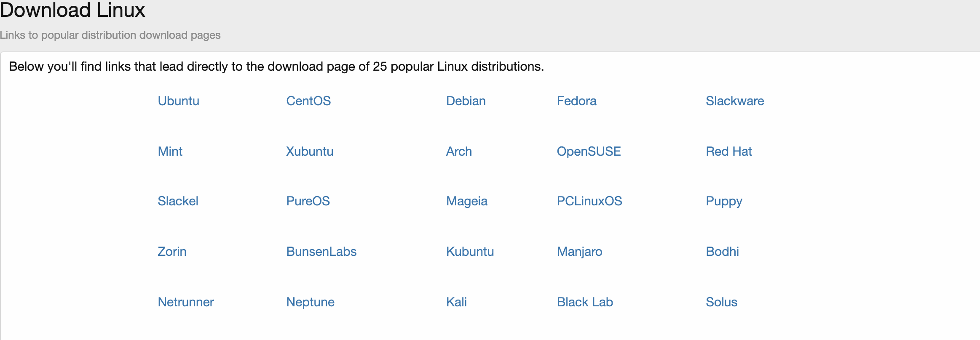Open the Zorin link
This screenshot has height=340, width=980.
point(172,252)
